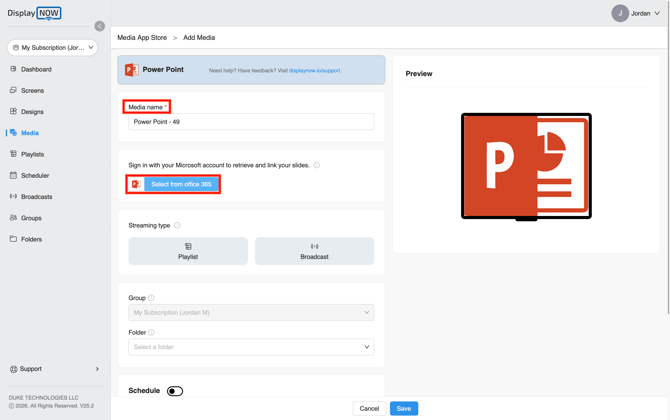Image resolution: width=670 pixels, height=420 pixels.
Task: Open Playlists via its sidebar icon
Action: click(13, 154)
